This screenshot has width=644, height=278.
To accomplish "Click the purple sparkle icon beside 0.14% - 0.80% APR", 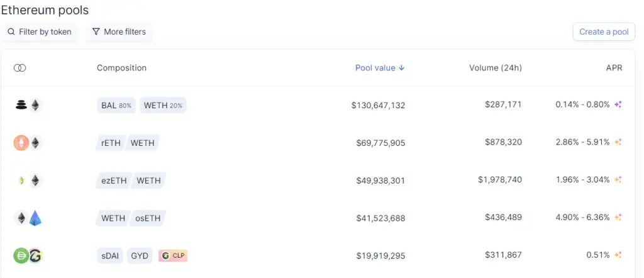I will (618, 104).
